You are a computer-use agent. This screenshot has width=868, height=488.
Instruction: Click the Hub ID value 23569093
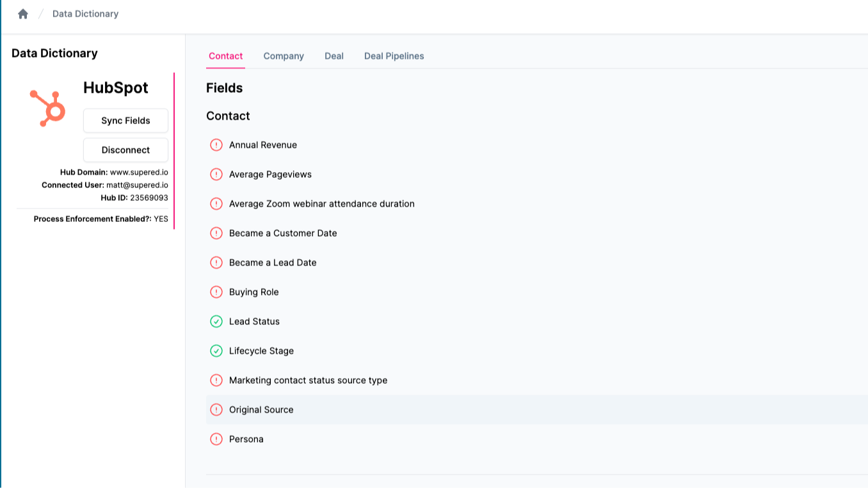[149, 198]
